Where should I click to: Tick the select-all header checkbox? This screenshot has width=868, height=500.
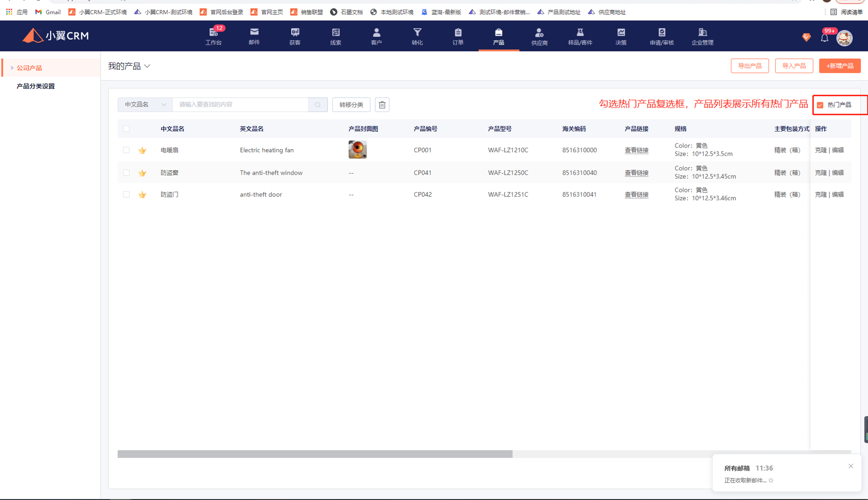[127, 129]
